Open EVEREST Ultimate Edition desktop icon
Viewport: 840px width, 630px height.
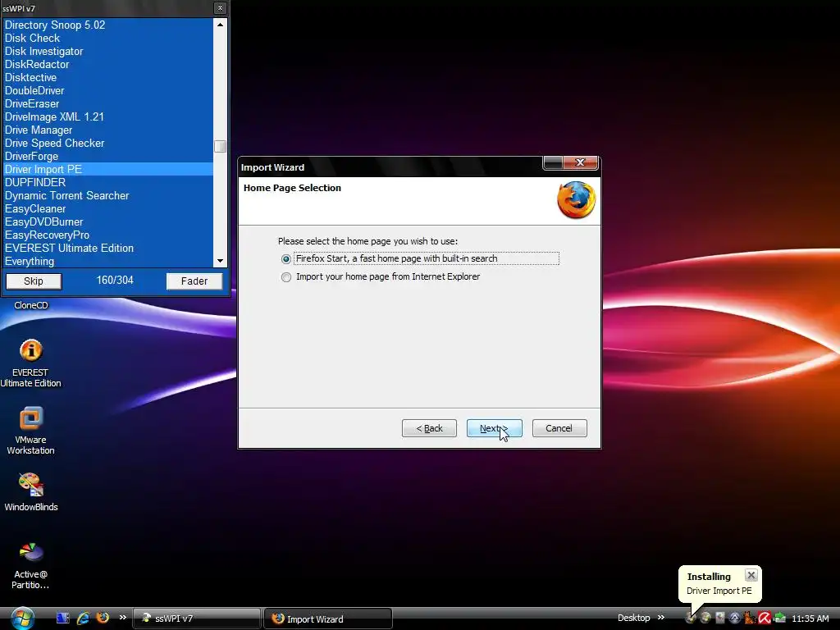tap(30, 363)
